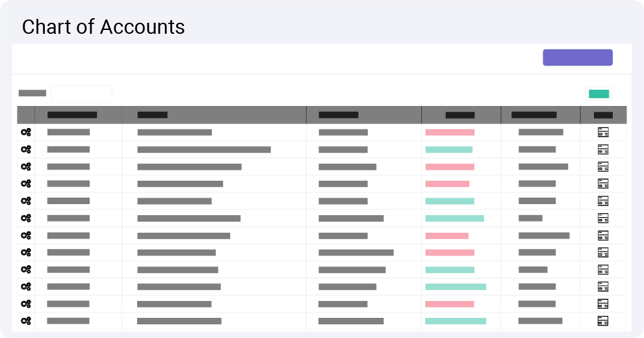
Task: Click the details card icon in first table row
Action: pyautogui.click(x=603, y=132)
